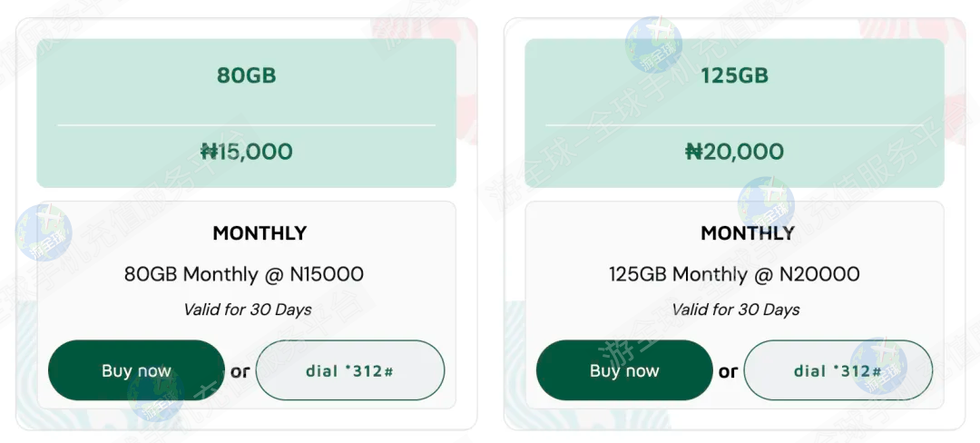The image size is (980, 443).
Task: Click MONTHLY label in the 80GB card
Action: point(260,233)
